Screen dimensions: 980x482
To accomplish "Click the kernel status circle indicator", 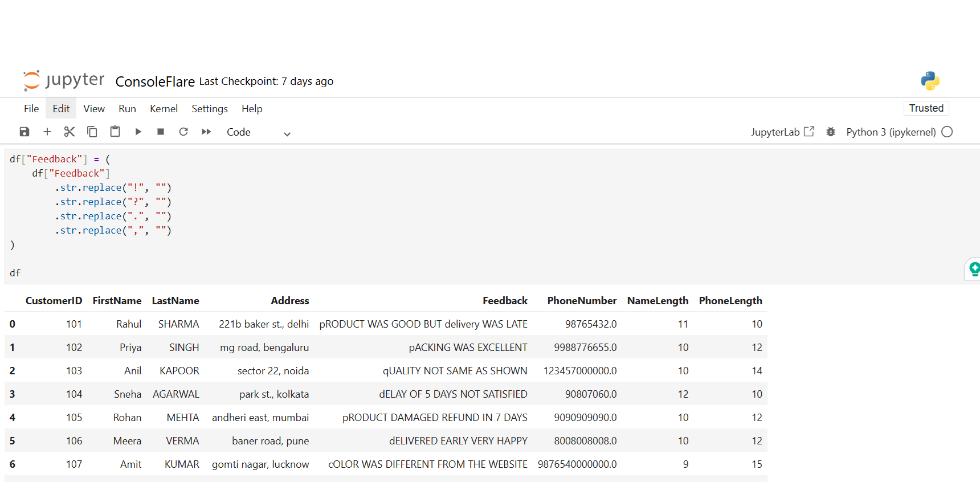I will coord(947,132).
